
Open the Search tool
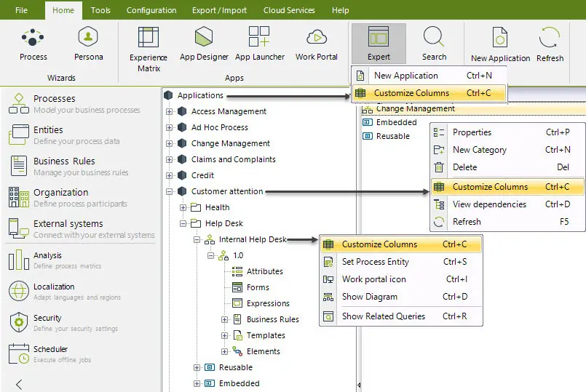pos(434,44)
